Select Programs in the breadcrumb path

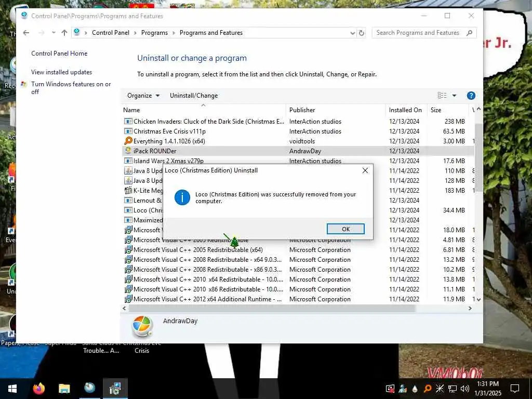coord(154,33)
